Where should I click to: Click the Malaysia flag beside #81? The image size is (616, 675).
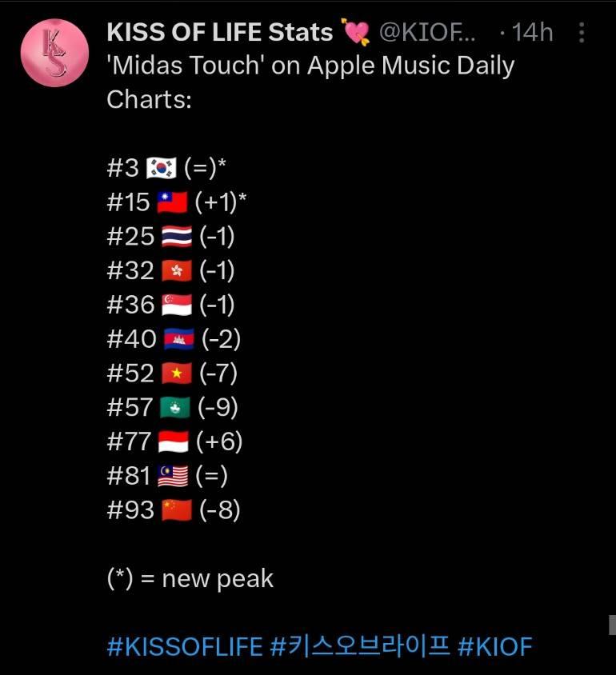click(173, 476)
